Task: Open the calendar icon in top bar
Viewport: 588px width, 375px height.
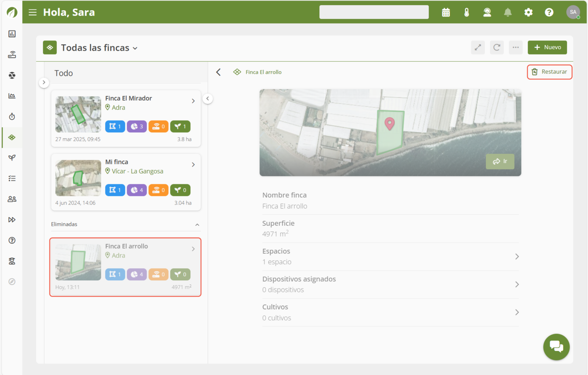Action: coord(446,12)
